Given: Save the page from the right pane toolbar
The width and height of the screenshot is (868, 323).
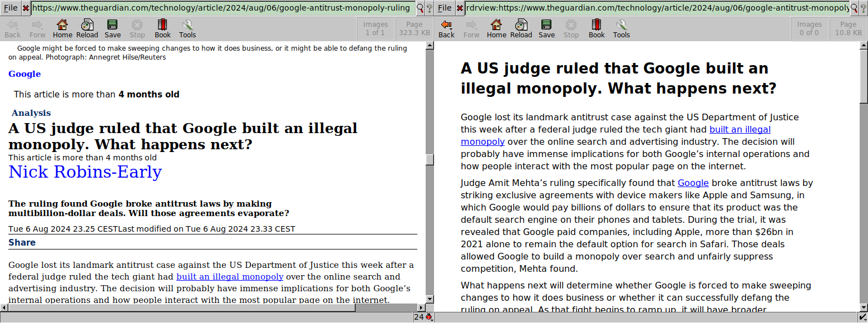Looking at the screenshot, I should tap(546, 29).
